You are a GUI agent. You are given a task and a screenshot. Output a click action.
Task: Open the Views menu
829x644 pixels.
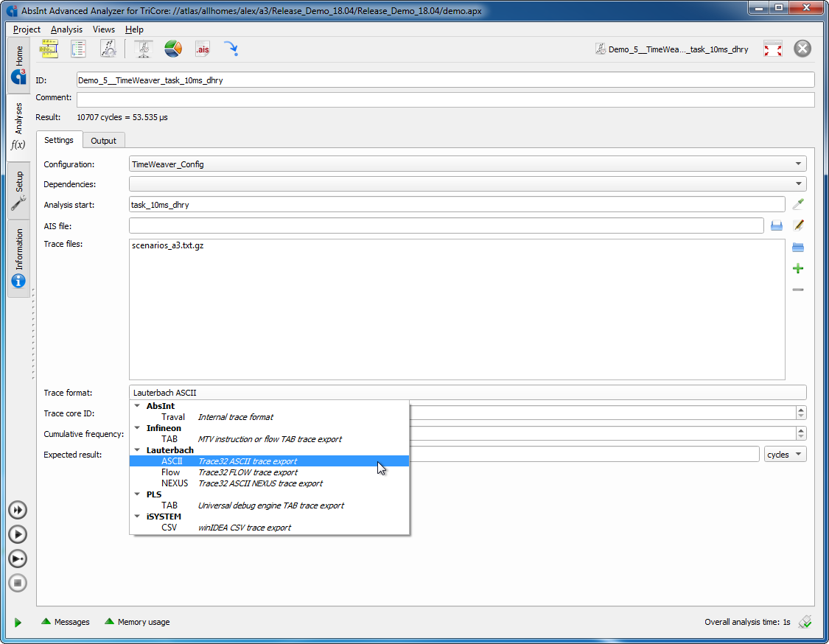(104, 29)
